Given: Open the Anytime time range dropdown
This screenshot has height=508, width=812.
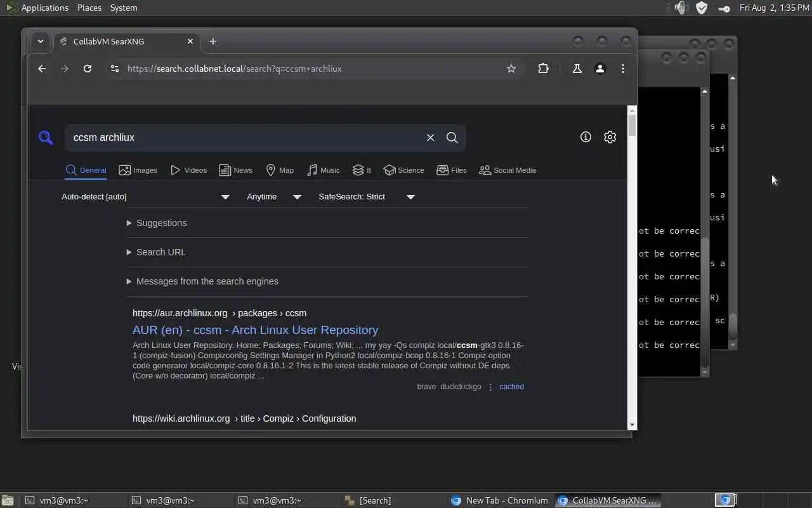Looking at the screenshot, I should [x=274, y=197].
